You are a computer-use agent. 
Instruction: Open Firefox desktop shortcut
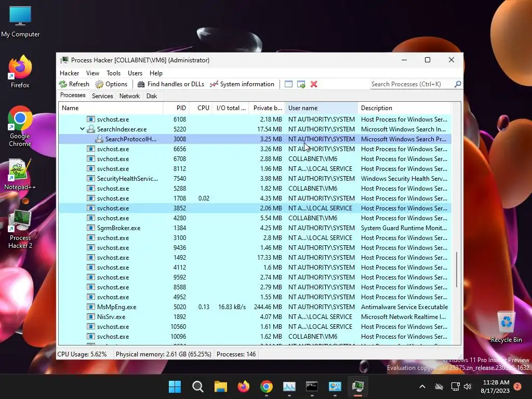20,72
